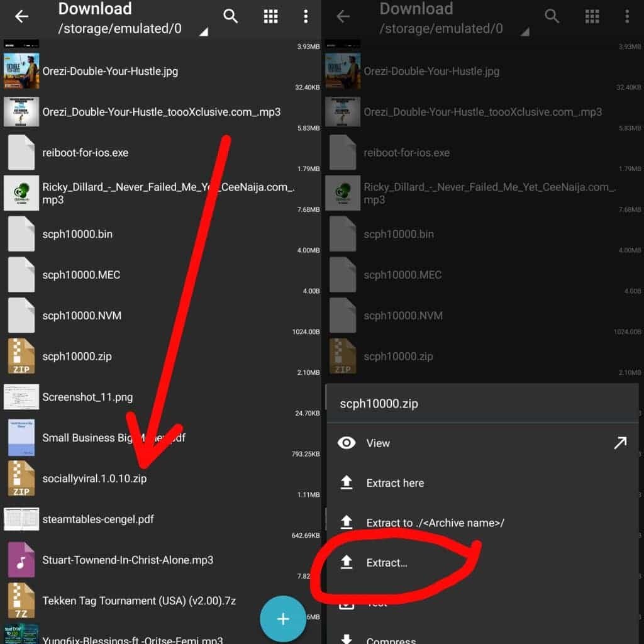
Task: Tap scph10000.zip title in context menu
Action: (379, 404)
